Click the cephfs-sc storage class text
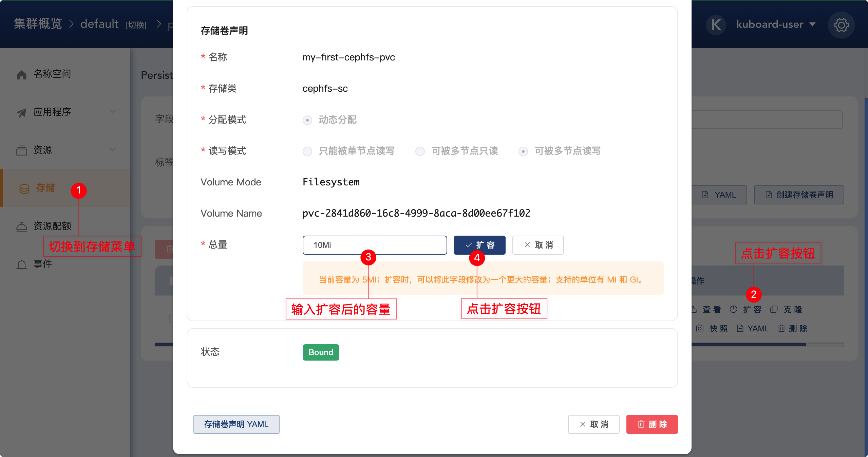 click(325, 88)
